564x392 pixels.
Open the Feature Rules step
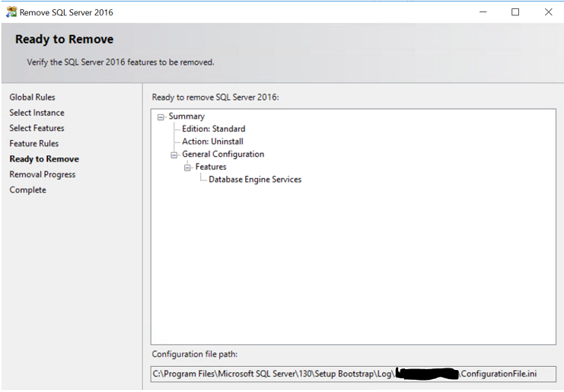33,144
